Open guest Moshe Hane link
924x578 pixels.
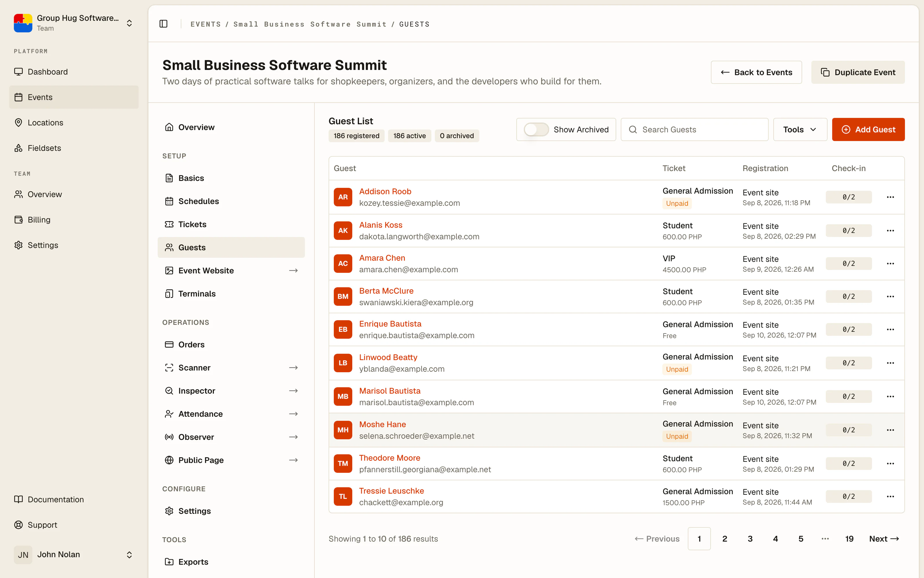coord(382,424)
